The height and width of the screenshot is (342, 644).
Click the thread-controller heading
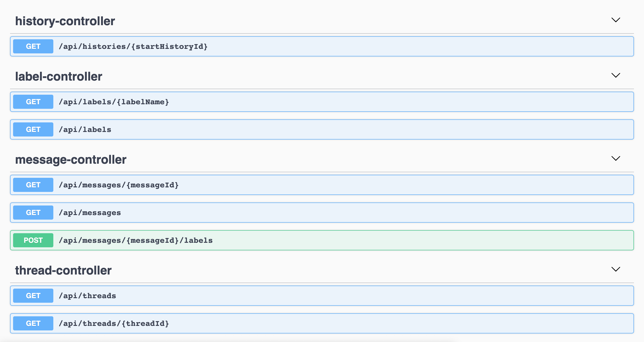63,270
